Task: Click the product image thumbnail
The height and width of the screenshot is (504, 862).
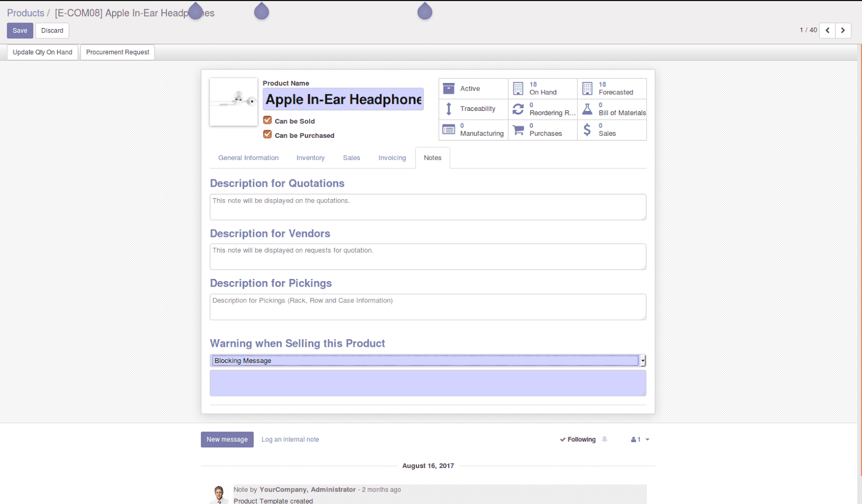Action: click(233, 102)
